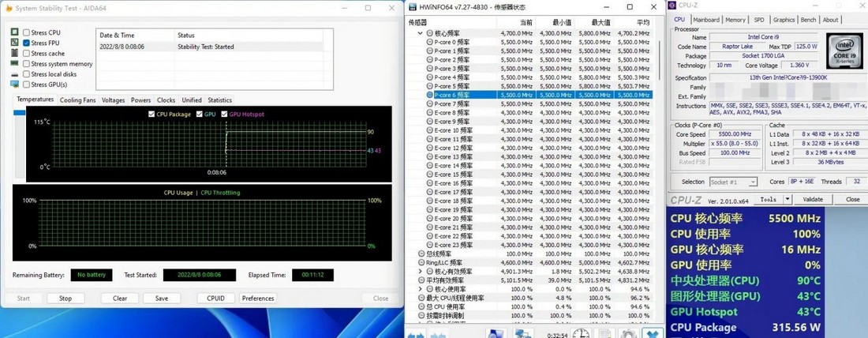Collapse the 核心频率 tree group
868x338 pixels.
[420, 33]
